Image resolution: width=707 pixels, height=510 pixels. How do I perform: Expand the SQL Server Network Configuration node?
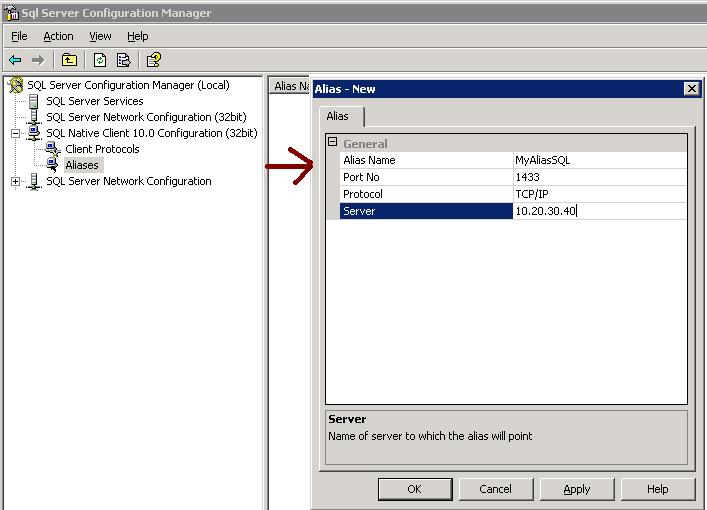click(x=15, y=181)
